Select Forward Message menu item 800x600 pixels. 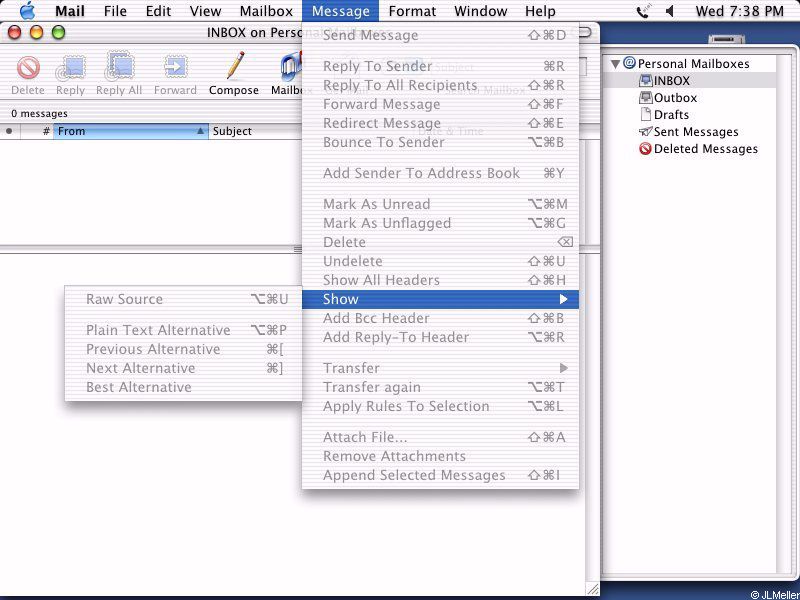click(440, 104)
